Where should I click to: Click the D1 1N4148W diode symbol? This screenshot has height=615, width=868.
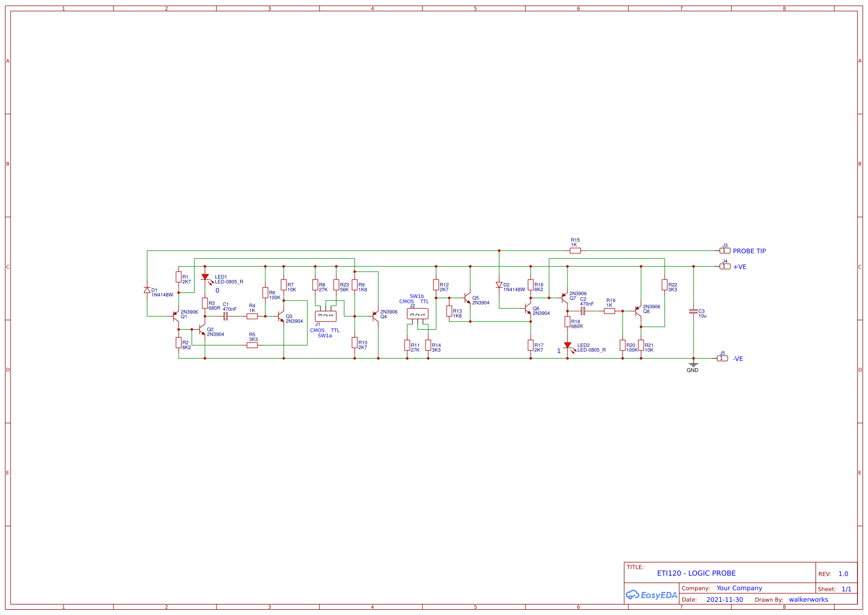point(148,290)
